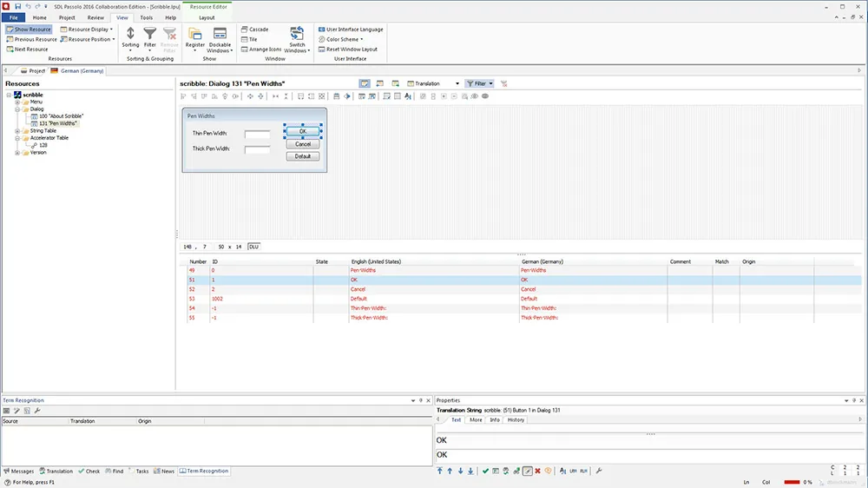
Task: Switch to the Review ribbon tab
Action: click(95, 17)
